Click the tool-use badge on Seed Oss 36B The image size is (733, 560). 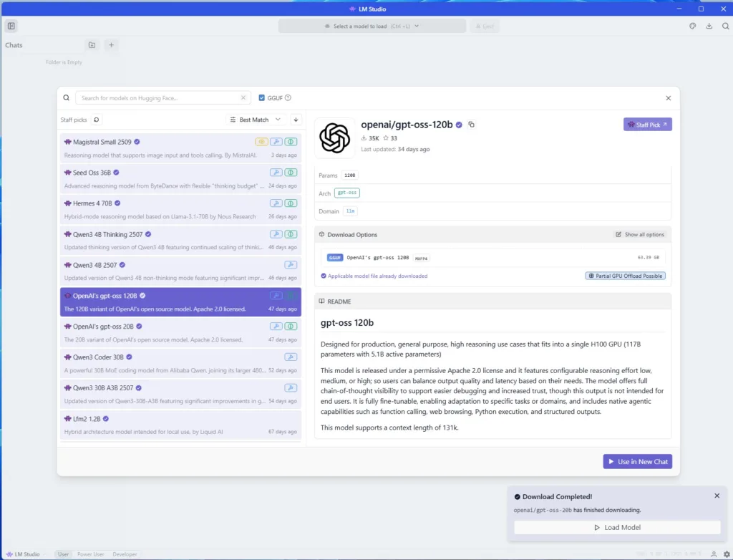276,173
